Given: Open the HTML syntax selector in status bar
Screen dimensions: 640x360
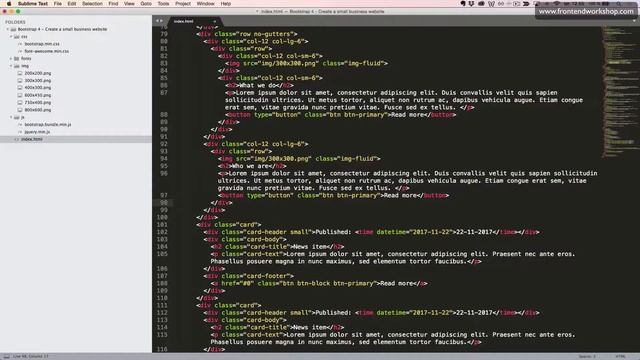Looking at the screenshot, I should (x=620, y=356).
